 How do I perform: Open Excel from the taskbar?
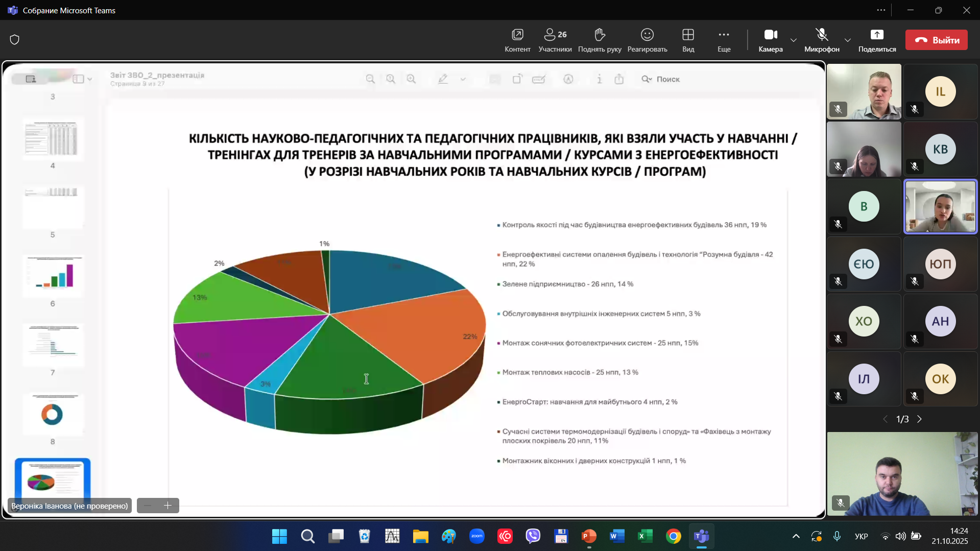tap(645, 536)
